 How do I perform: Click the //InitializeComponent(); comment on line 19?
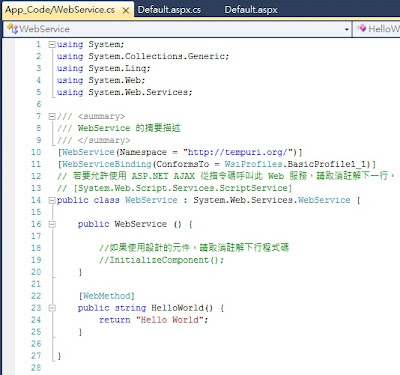162,260
